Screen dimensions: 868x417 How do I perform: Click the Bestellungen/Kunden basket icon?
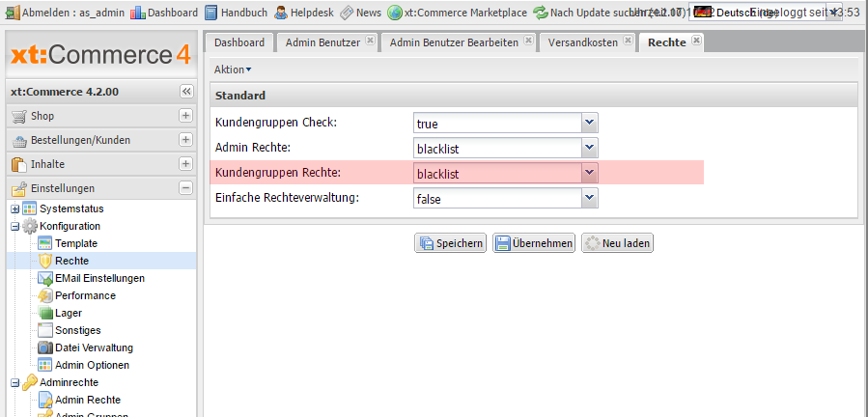19,141
